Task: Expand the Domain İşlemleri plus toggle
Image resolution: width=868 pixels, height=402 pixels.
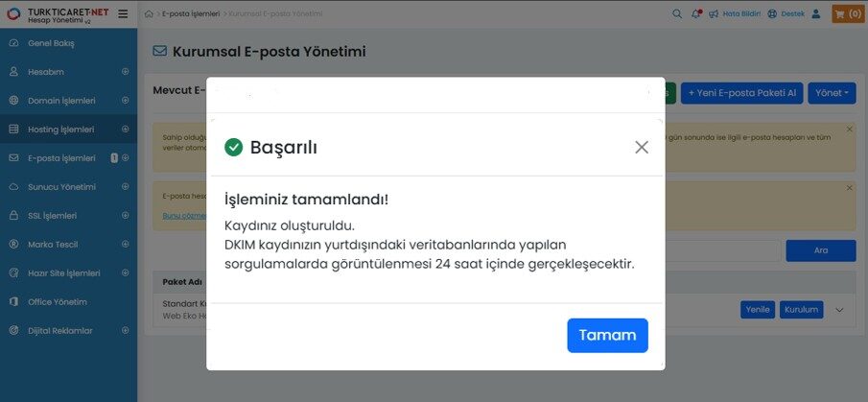Action: point(125,100)
